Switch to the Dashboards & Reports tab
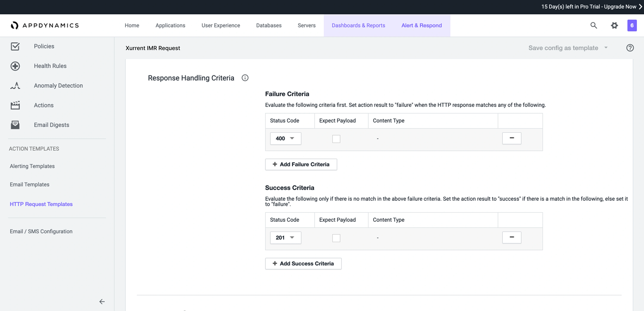 (x=358, y=25)
